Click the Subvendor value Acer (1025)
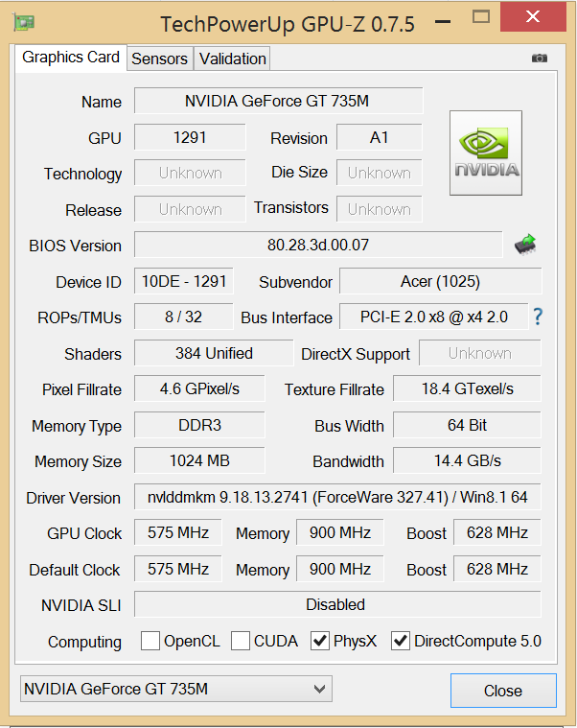The width and height of the screenshot is (577, 728). click(440, 281)
